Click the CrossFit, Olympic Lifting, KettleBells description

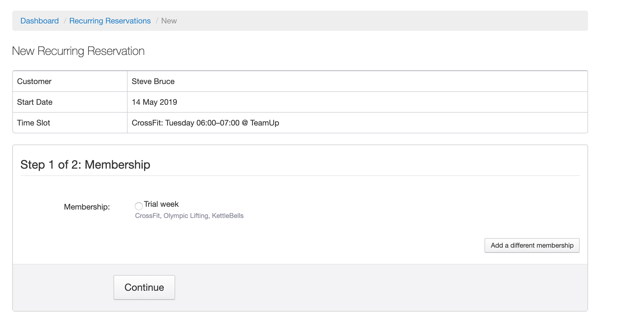pos(189,216)
